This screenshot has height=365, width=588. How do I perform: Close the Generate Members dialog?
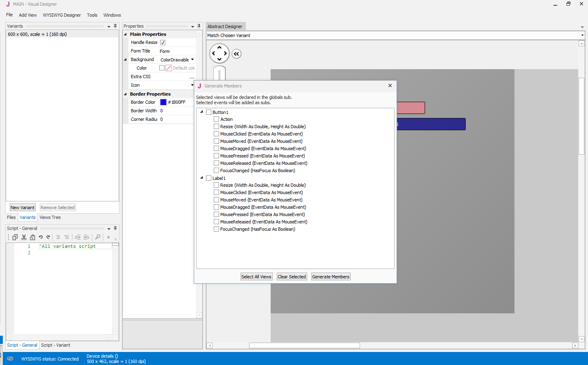pos(390,85)
